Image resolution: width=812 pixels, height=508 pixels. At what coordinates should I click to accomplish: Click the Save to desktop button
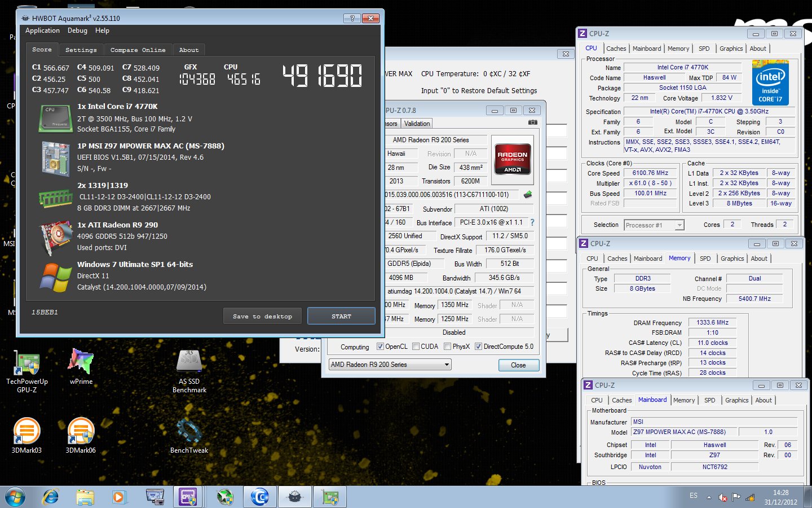(x=262, y=316)
